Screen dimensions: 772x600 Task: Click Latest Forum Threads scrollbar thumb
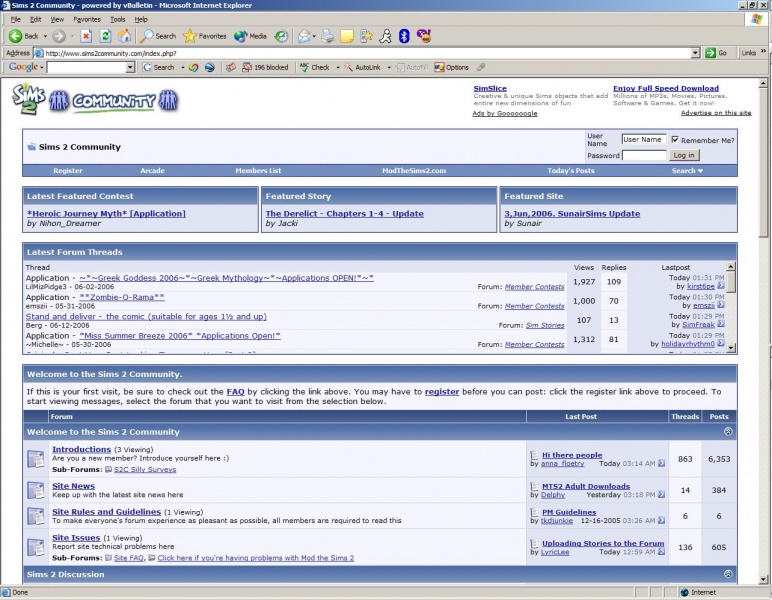coord(731,281)
